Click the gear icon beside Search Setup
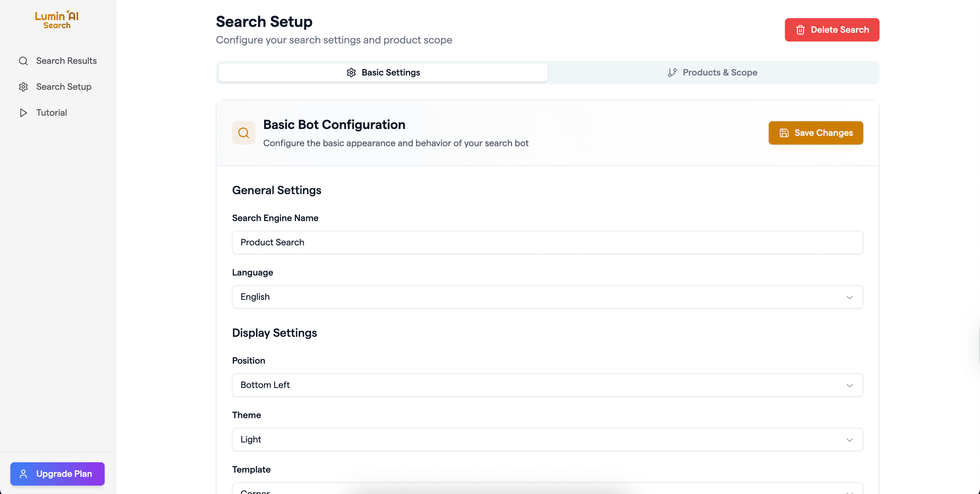This screenshot has width=980, height=494. [23, 87]
